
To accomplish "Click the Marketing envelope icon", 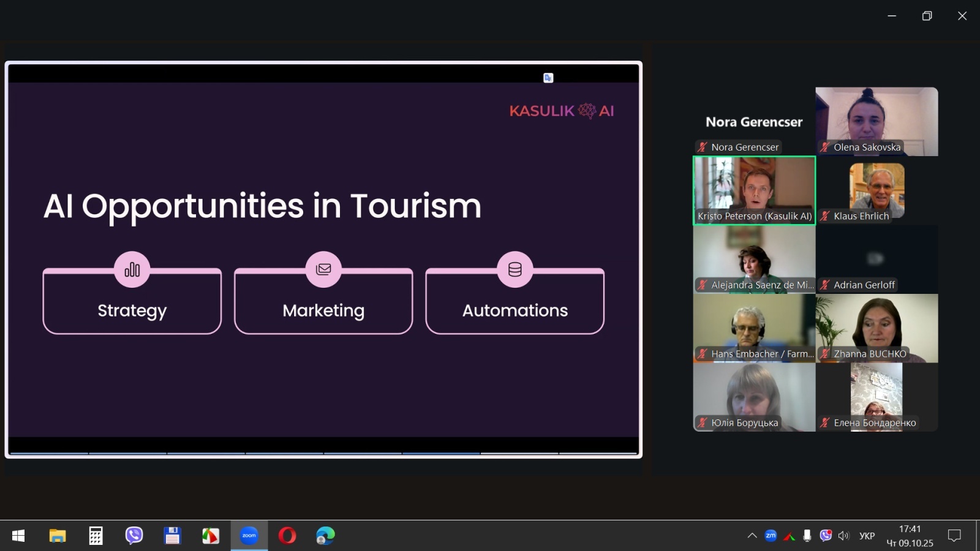I will click(x=323, y=269).
